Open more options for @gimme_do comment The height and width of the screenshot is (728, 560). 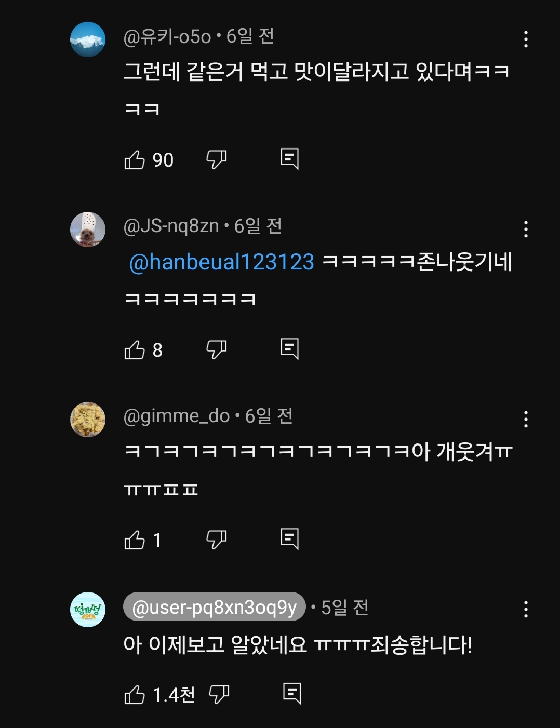[526, 420]
